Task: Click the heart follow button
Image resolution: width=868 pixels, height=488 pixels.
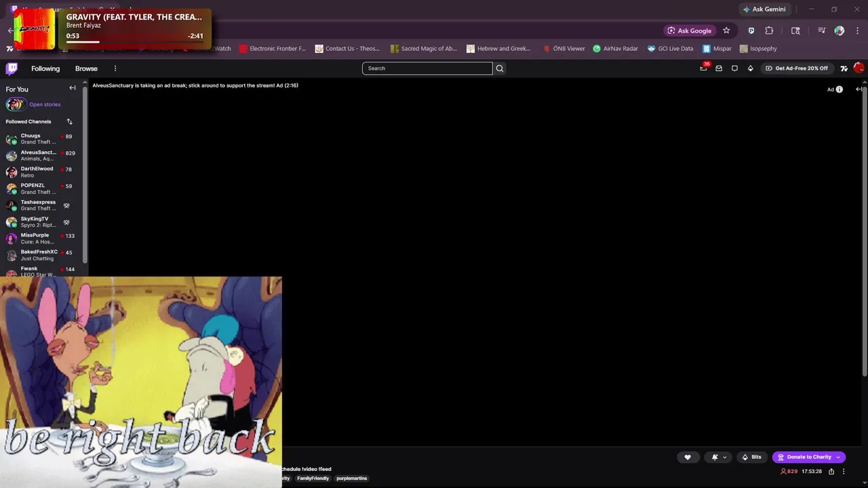Action: [x=687, y=457]
